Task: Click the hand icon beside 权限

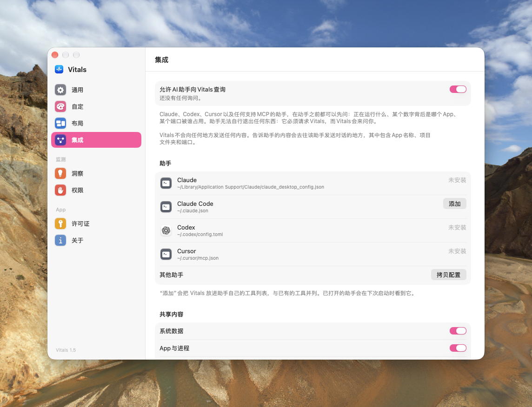Action: 60,190
